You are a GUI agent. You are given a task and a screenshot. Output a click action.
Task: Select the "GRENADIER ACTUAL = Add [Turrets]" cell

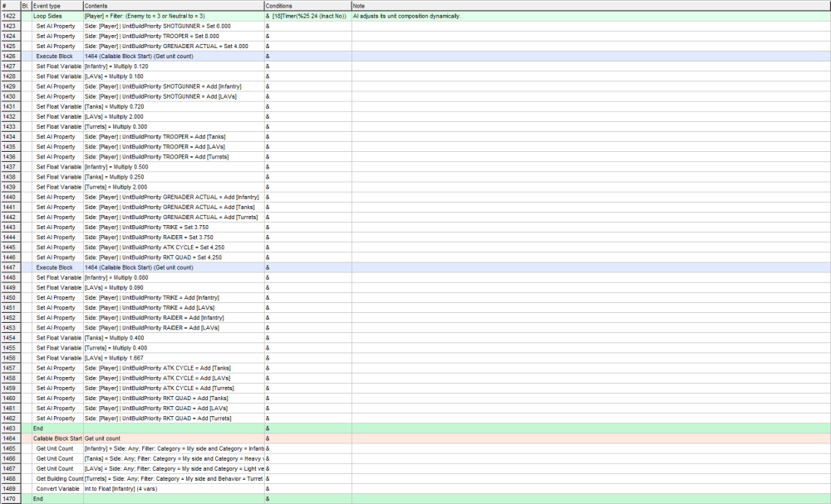[x=174, y=217]
